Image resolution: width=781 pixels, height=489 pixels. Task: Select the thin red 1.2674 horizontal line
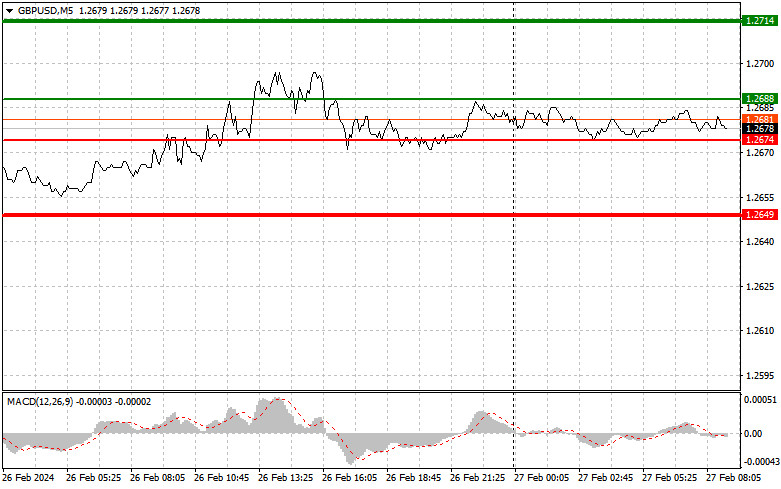click(x=372, y=140)
